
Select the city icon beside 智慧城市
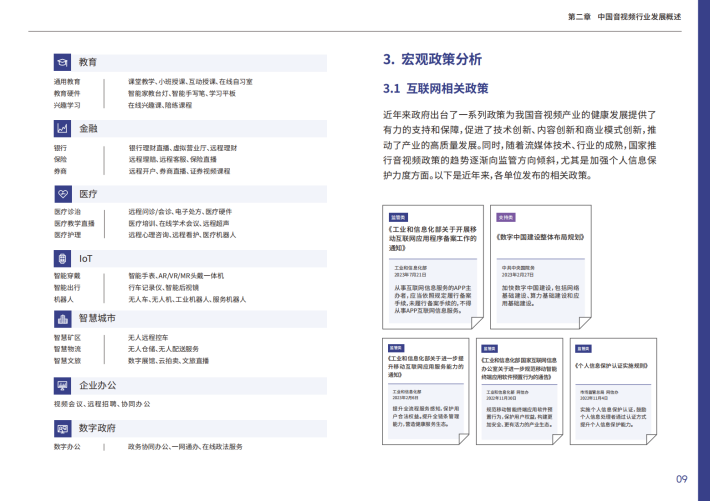pos(62,319)
